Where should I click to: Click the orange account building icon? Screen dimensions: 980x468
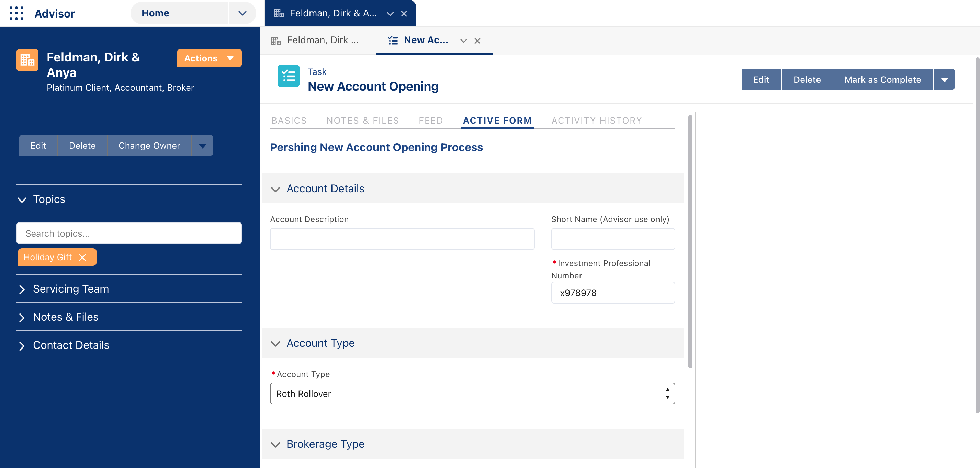(27, 60)
